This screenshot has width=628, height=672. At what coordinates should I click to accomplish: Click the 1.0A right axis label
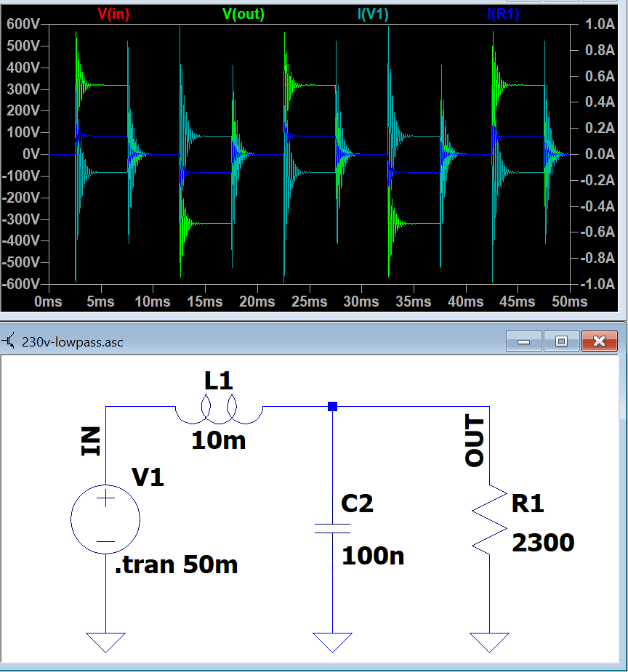600,24
